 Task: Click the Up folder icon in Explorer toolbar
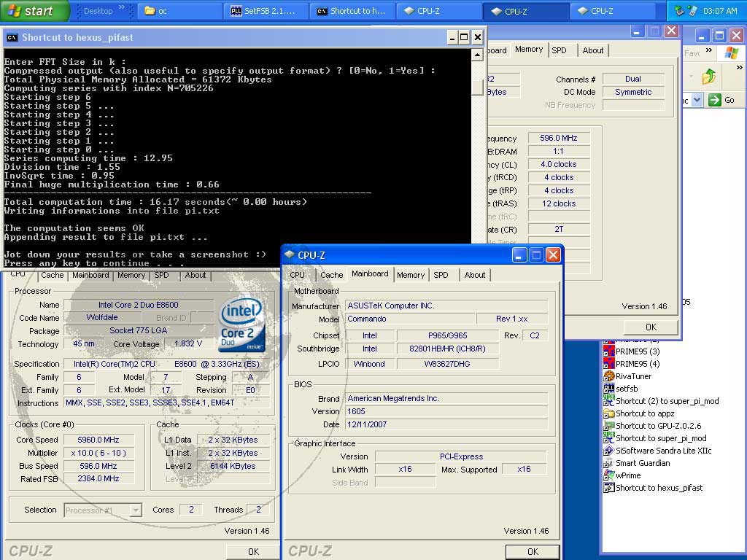point(709,76)
